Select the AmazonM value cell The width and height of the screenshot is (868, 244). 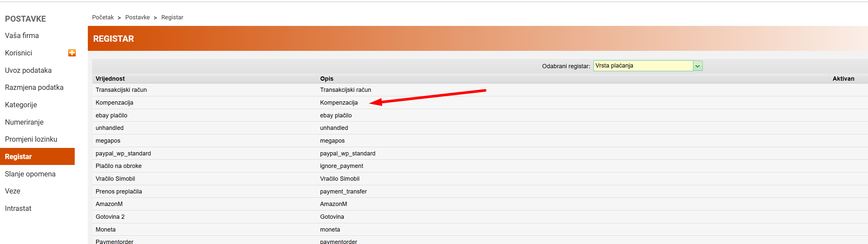click(x=109, y=204)
